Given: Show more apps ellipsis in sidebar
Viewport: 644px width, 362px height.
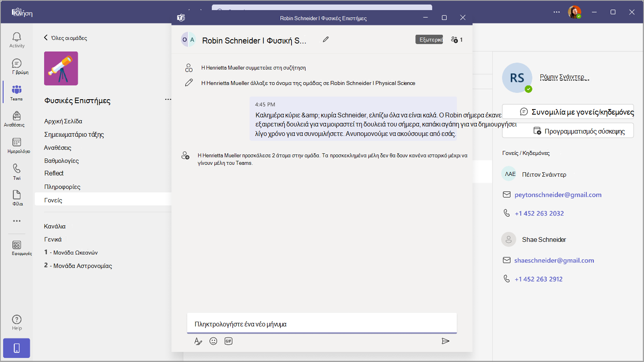Looking at the screenshot, I should 17,221.
